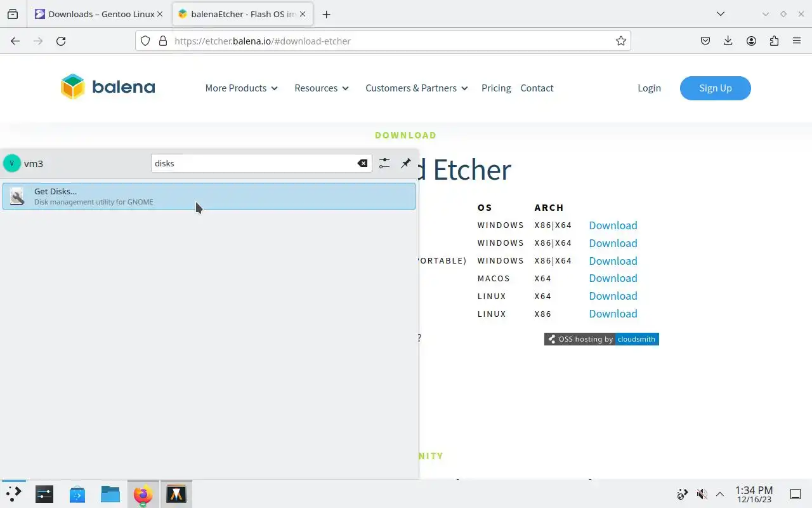The width and height of the screenshot is (812, 508).
Task: Open the Pocket save icon
Action: click(x=705, y=41)
